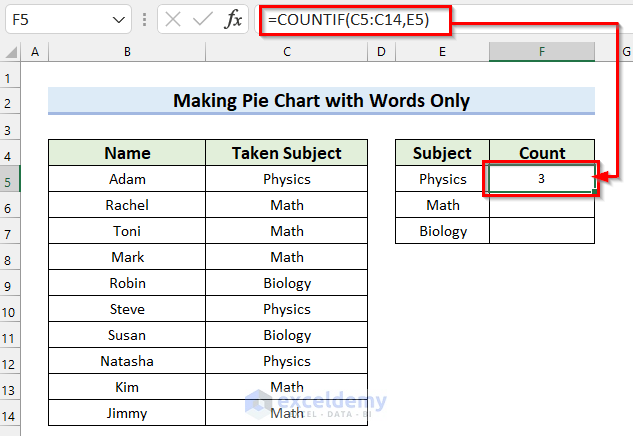Click the title cell "Making Pie Chart with Words Only"
The height and width of the screenshot is (436, 633).
pyautogui.click(x=321, y=100)
